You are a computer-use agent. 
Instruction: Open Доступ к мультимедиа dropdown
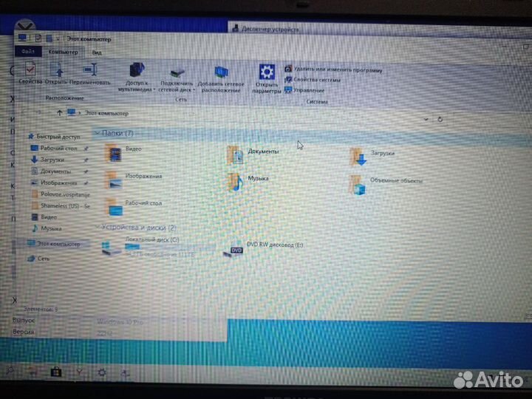coord(137,77)
